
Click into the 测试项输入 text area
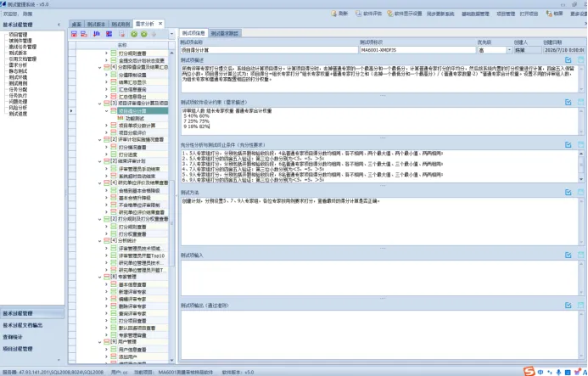point(379,278)
